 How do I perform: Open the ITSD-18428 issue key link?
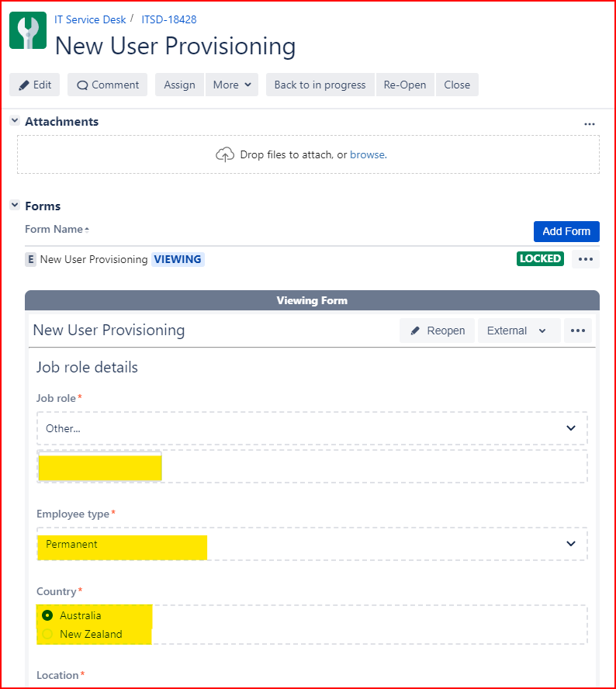[x=168, y=19]
